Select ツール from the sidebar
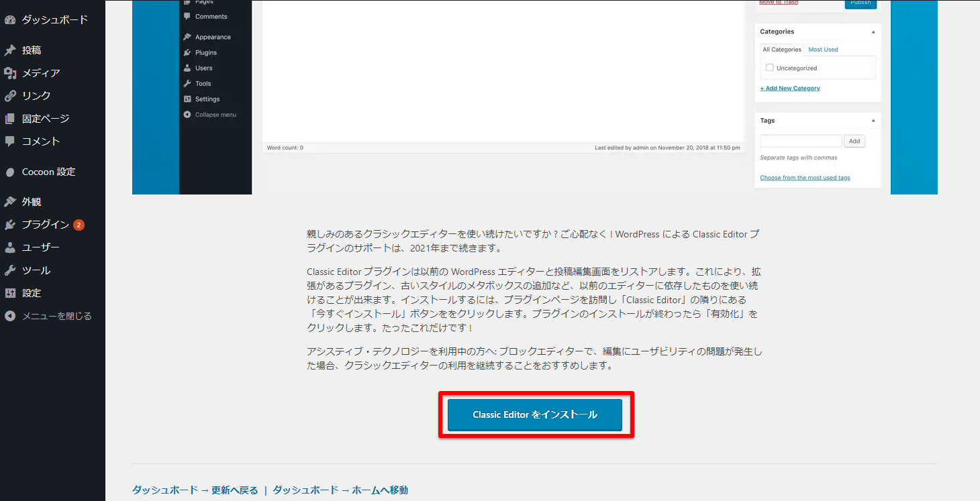980x501 pixels. tap(36, 270)
